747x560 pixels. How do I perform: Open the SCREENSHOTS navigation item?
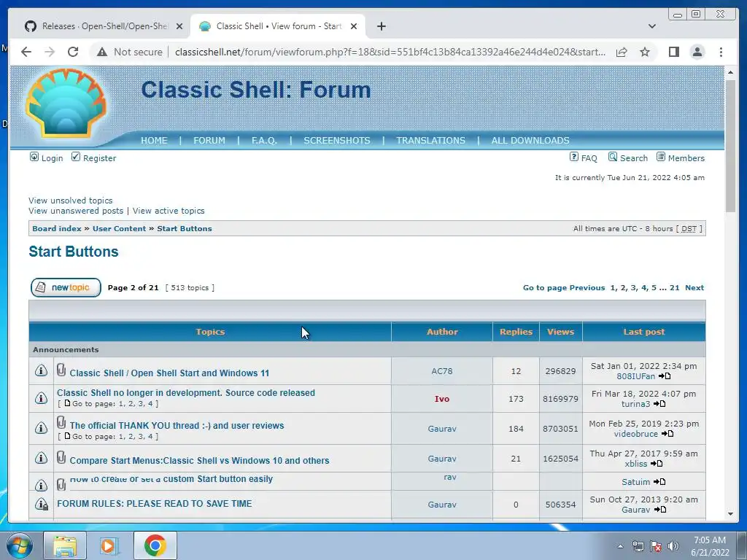(x=337, y=141)
